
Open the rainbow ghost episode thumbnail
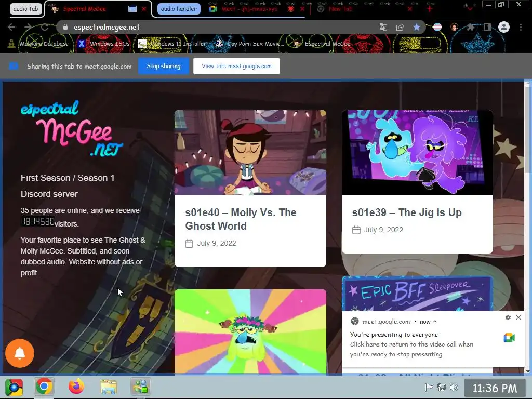pos(250,331)
